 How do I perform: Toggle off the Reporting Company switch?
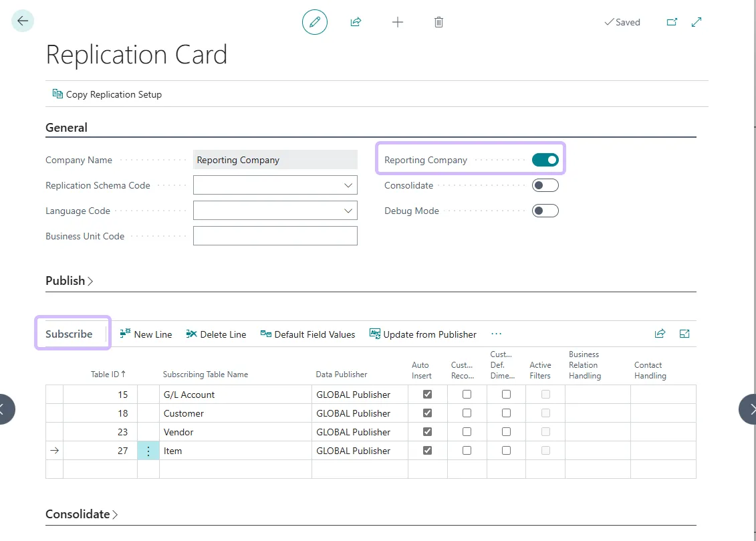click(x=545, y=159)
